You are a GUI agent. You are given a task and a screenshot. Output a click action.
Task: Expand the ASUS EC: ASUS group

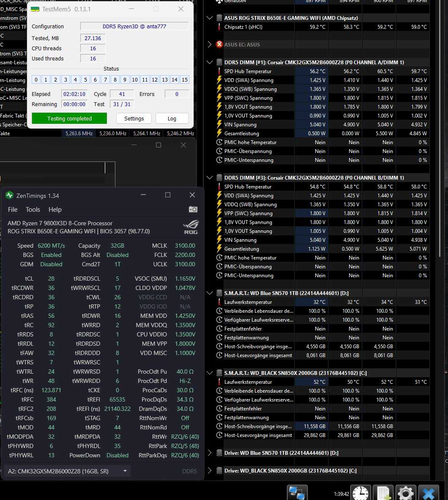click(210, 44)
